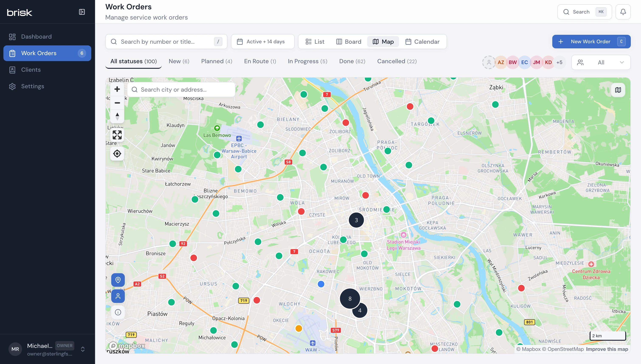Switch to Calendar view

(422, 42)
